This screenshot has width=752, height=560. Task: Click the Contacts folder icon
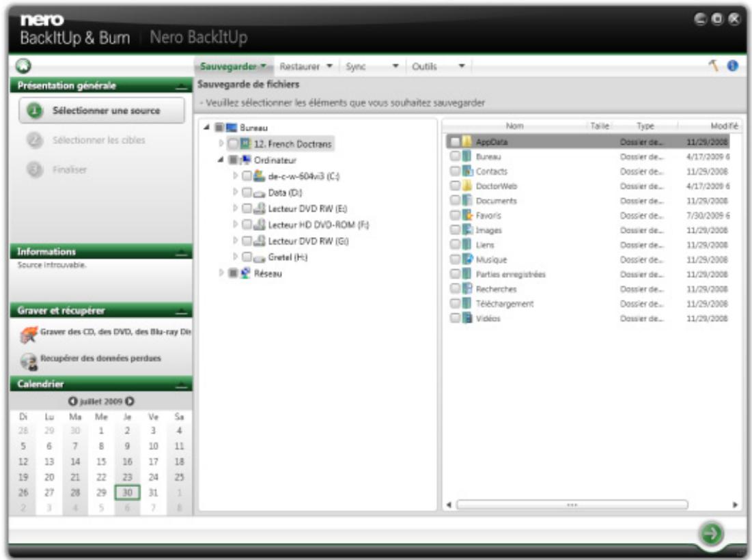468,171
